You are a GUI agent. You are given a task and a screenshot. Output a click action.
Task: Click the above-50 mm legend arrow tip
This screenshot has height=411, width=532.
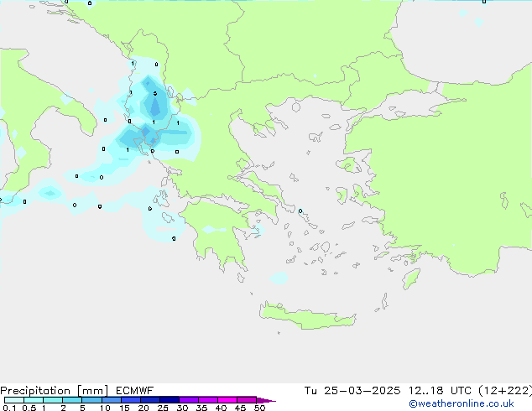tap(266, 400)
